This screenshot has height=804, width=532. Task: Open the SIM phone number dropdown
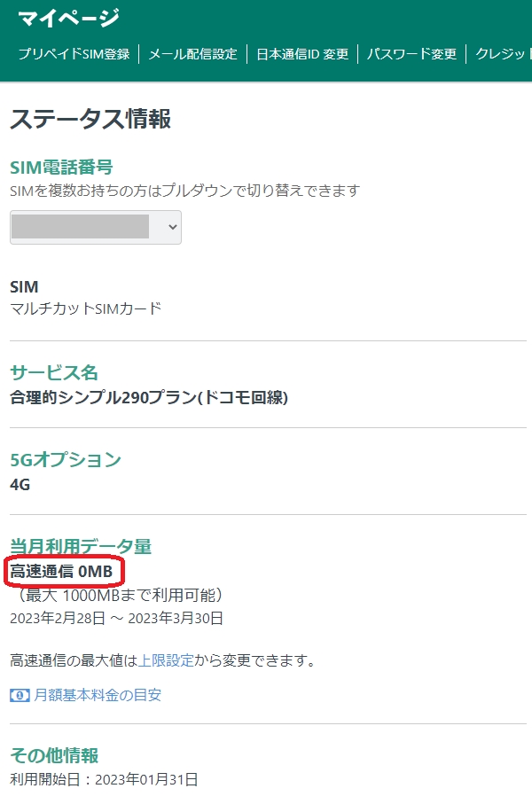tap(96, 227)
